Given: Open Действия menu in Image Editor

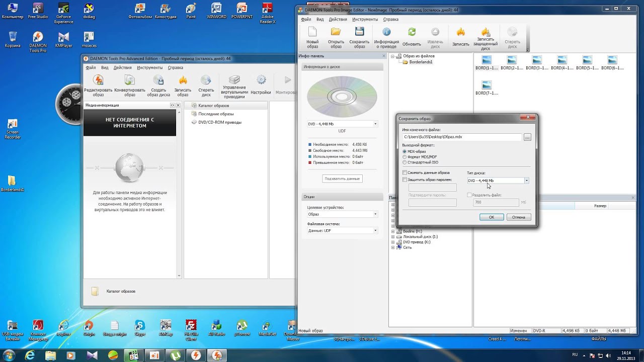Looking at the screenshot, I should pos(338,19).
